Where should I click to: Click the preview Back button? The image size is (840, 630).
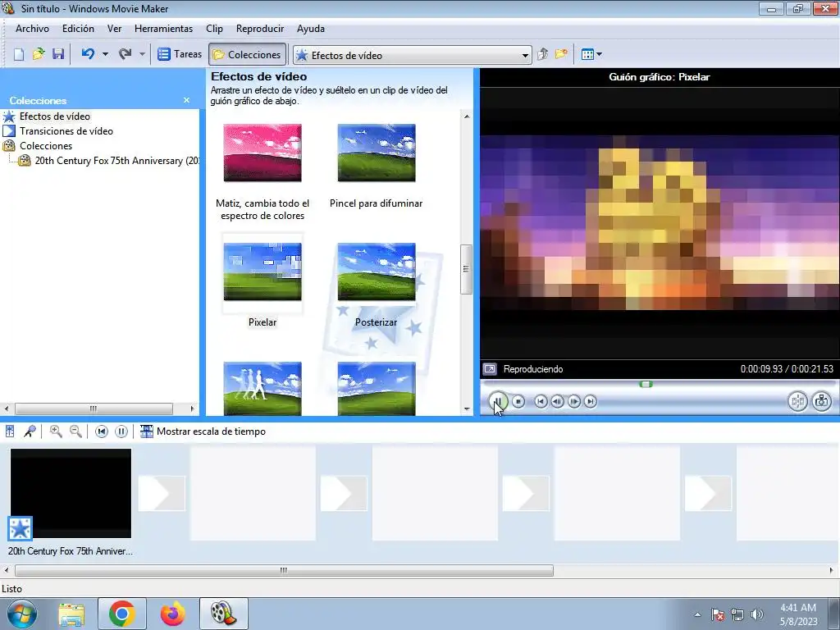coord(541,401)
